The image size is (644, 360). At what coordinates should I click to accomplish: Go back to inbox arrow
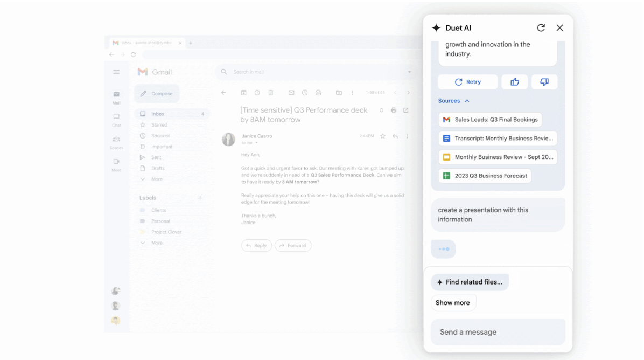223,93
